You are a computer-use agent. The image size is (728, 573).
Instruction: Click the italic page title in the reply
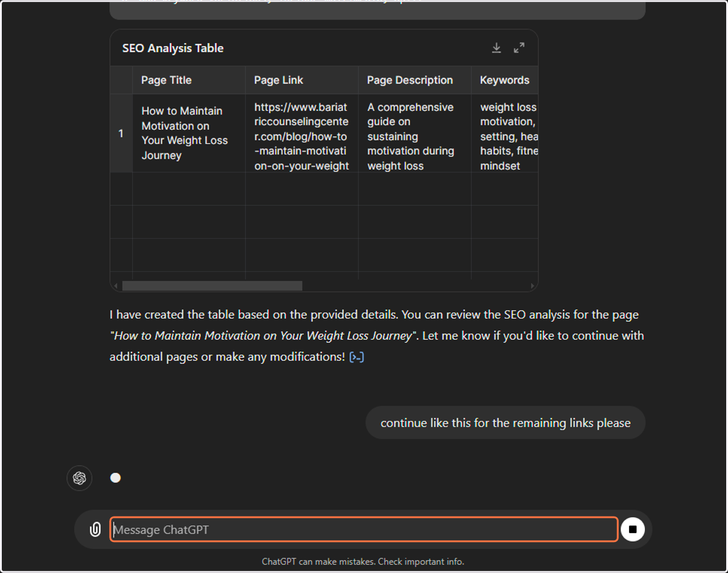pyautogui.click(x=263, y=336)
